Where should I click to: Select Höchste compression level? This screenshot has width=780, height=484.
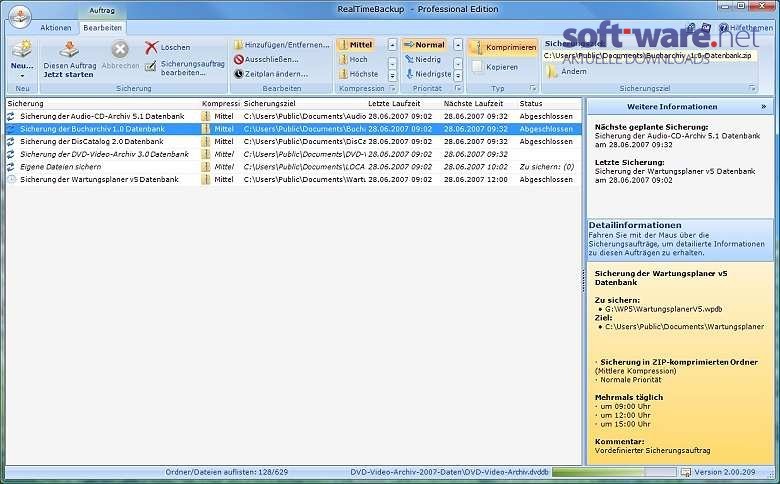click(x=358, y=74)
